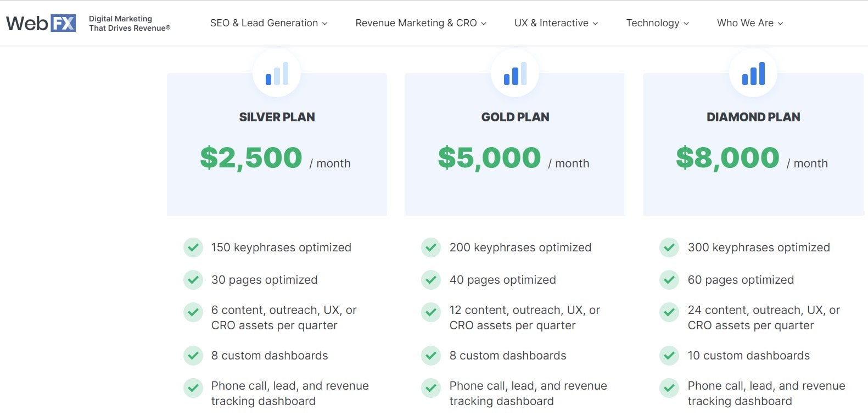Click the $5,000 Gold Plan price
The width and height of the screenshot is (868, 416).
tap(489, 158)
